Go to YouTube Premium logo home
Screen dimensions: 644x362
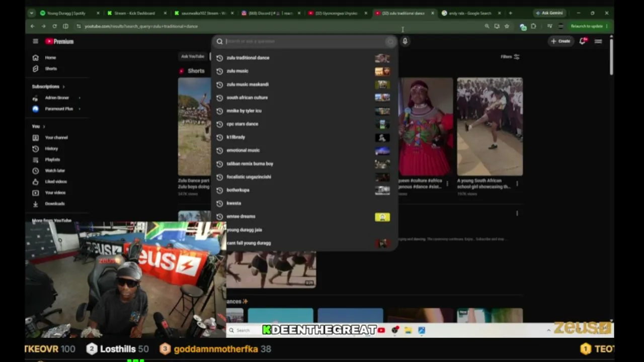point(59,41)
